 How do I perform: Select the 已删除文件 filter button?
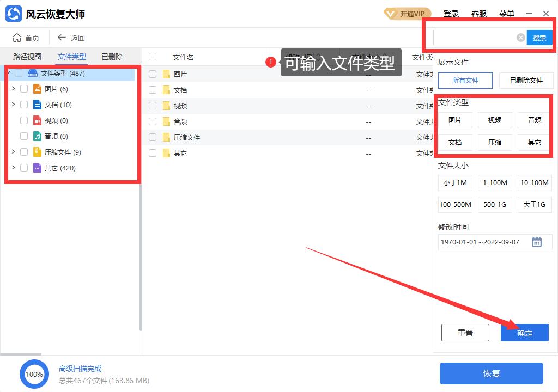tap(526, 81)
